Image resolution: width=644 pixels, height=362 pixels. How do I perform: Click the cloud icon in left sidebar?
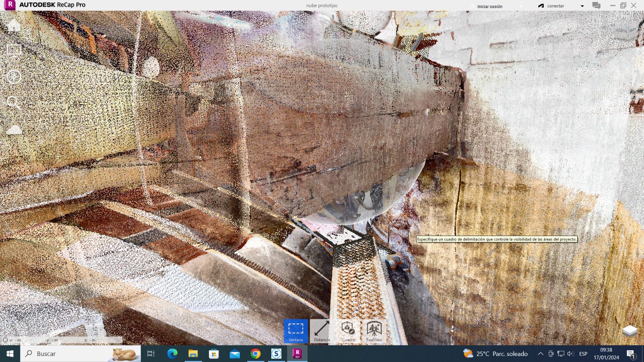click(x=14, y=130)
